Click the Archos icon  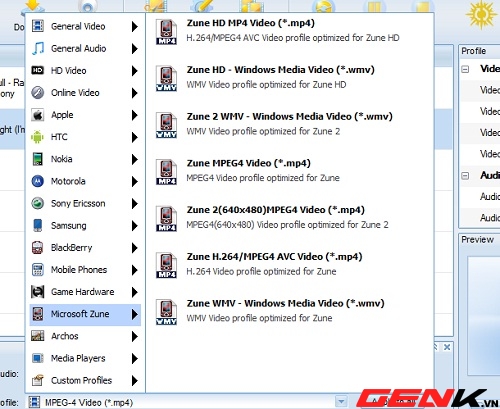click(38, 336)
